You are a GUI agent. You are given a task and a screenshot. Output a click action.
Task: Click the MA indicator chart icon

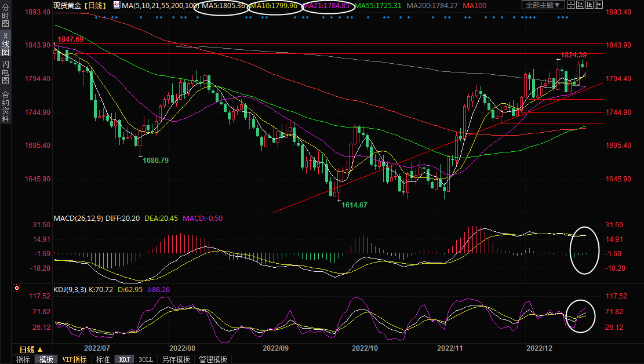(117, 5)
